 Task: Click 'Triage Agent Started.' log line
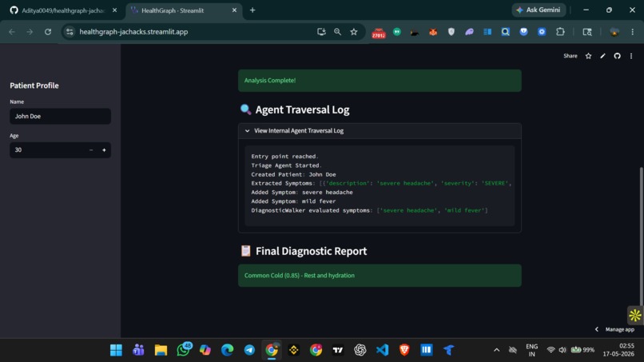(286, 165)
